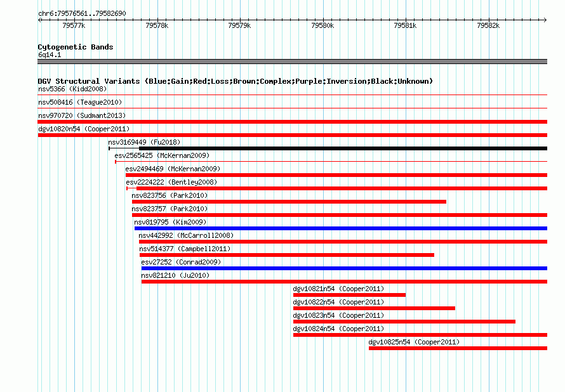This screenshot has height=392, width=565.
Task: Open the nsv514377 (Campbell2011) label
Action: (x=185, y=249)
